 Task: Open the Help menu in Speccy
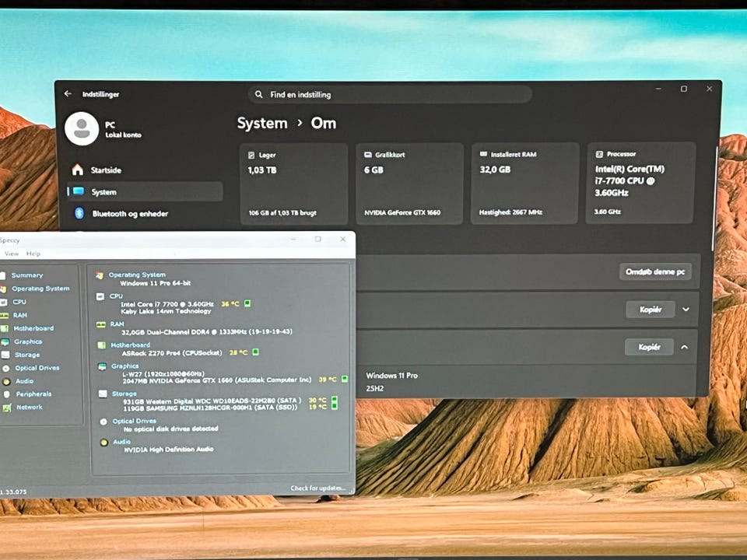click(33, 254)
